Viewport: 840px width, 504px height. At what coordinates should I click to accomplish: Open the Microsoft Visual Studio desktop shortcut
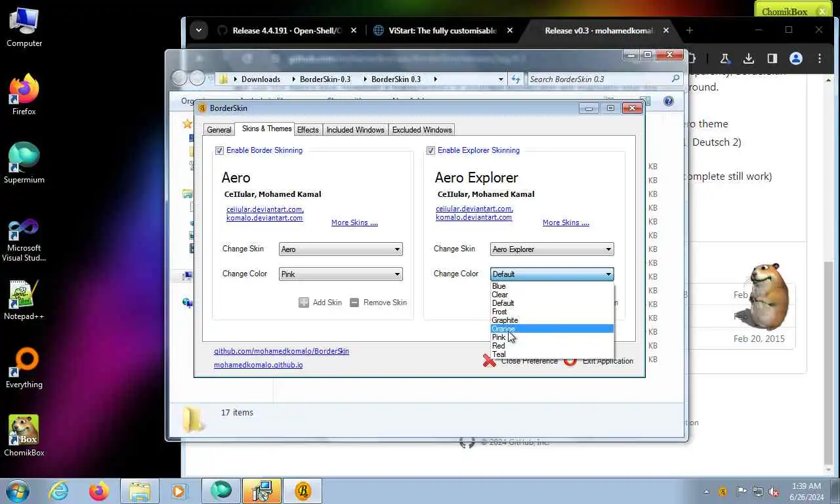coord(24,240)
